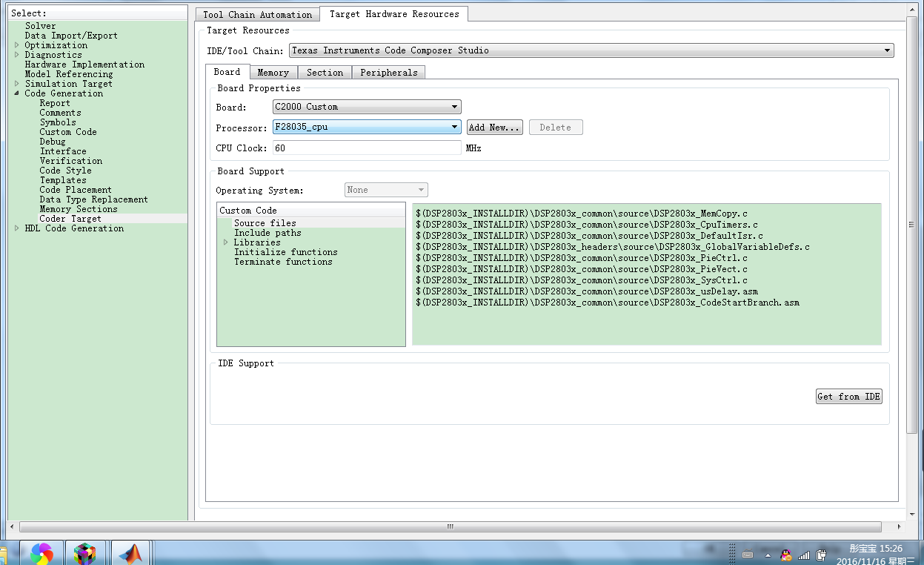Open the MATLAB taskbar icon
The width and height of the screenshot is (924, 565).
point(131,553)
